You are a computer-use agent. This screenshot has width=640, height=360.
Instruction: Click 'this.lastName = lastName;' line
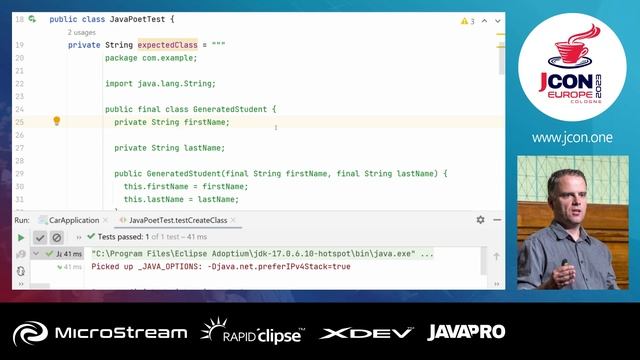pyautogui.click(x=181, y=199)
